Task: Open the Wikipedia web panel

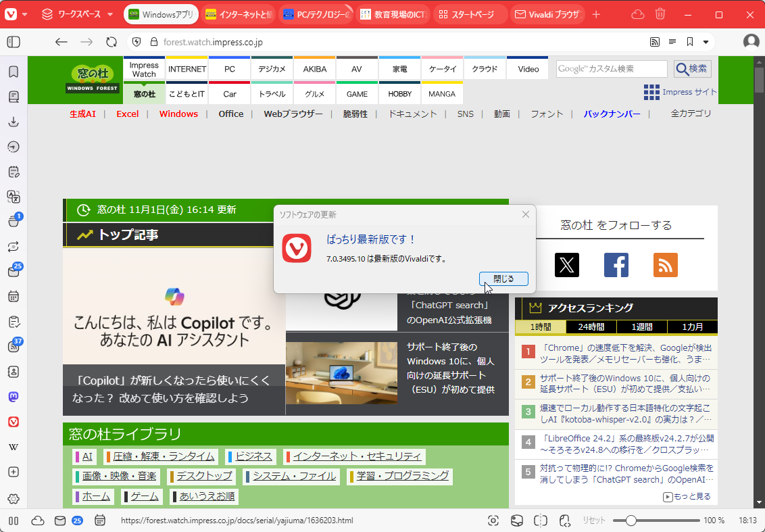Action: click(13, 447)
